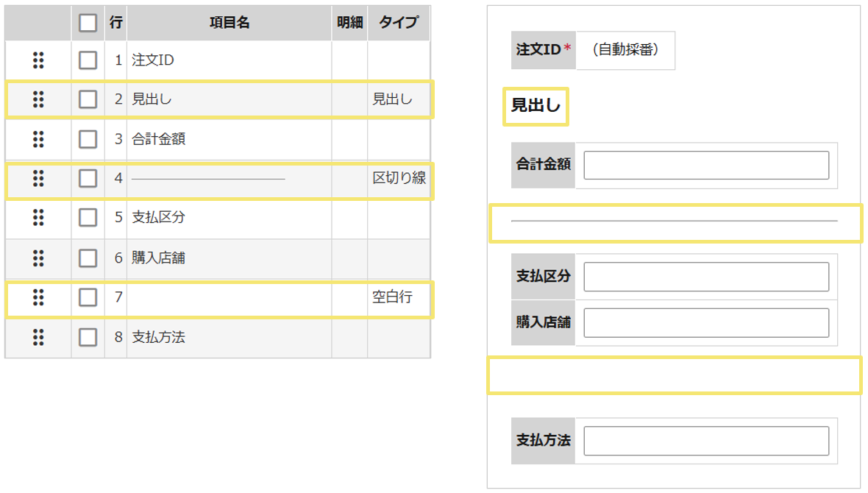Image resolution: width=868 pixels, height=493 pixels.
Task: Click the 合計金額 input field in the form
Action: 706,165
